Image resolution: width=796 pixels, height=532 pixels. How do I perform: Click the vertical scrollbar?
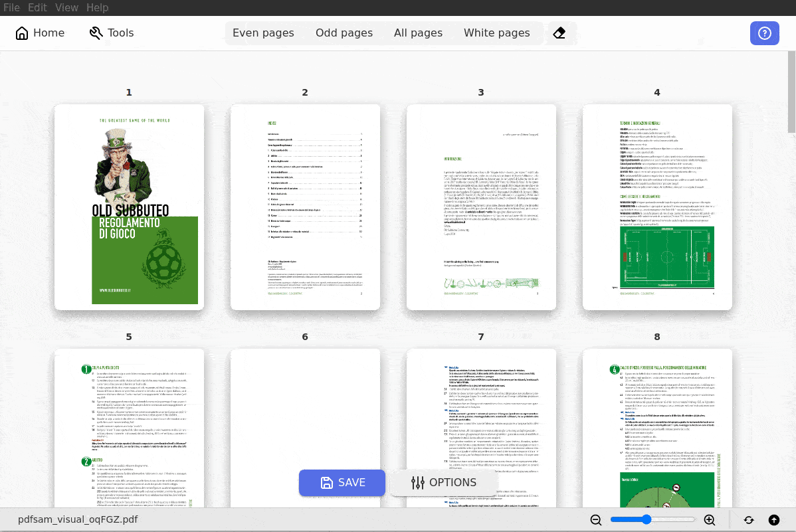click(791, 92)
